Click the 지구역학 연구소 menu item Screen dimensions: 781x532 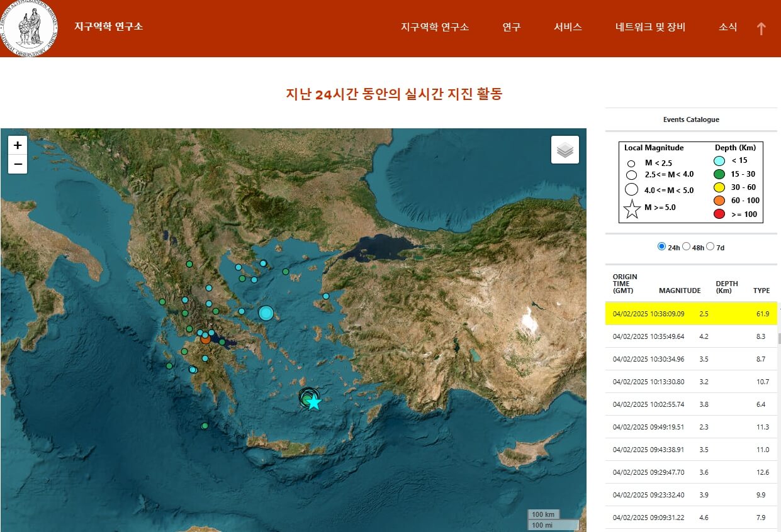(435, 27)
